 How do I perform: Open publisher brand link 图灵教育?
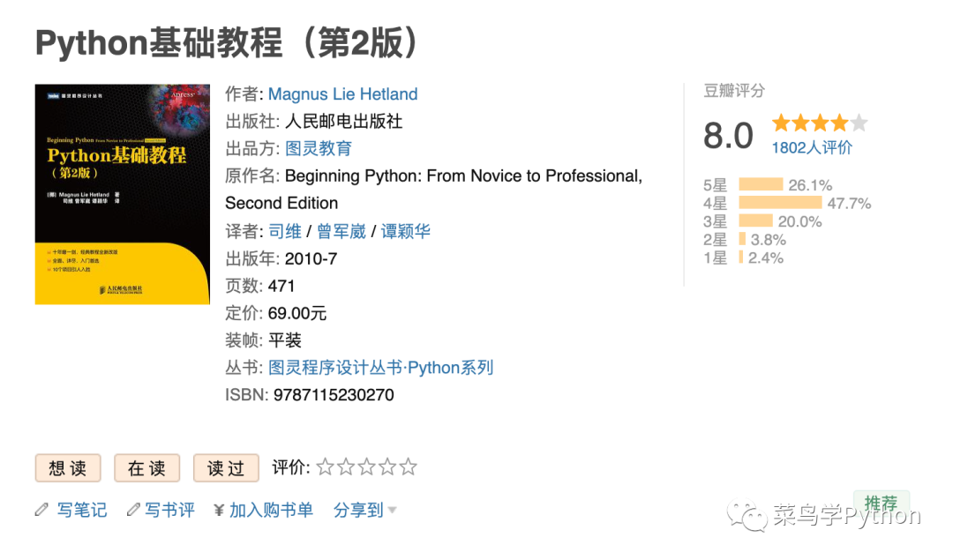pos(319,148)
